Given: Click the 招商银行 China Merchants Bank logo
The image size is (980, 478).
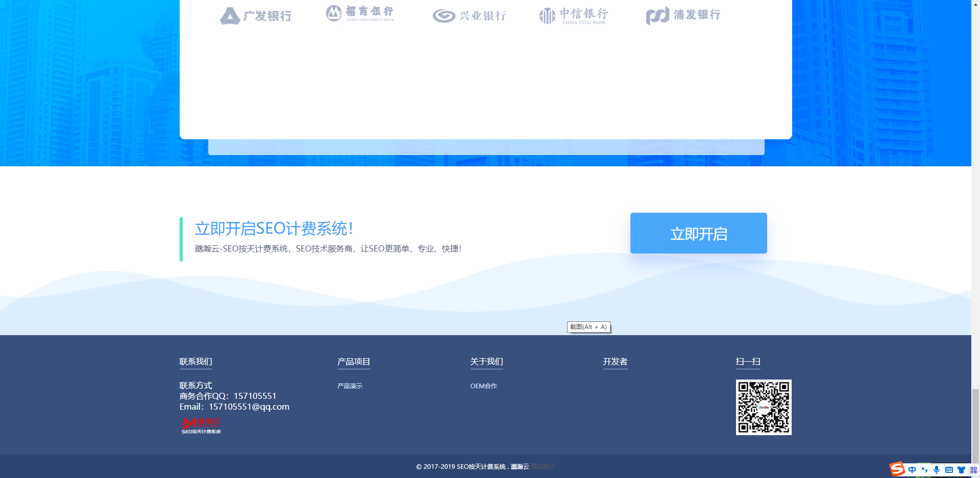Looking at the screenshot, I should click(360, 13).
